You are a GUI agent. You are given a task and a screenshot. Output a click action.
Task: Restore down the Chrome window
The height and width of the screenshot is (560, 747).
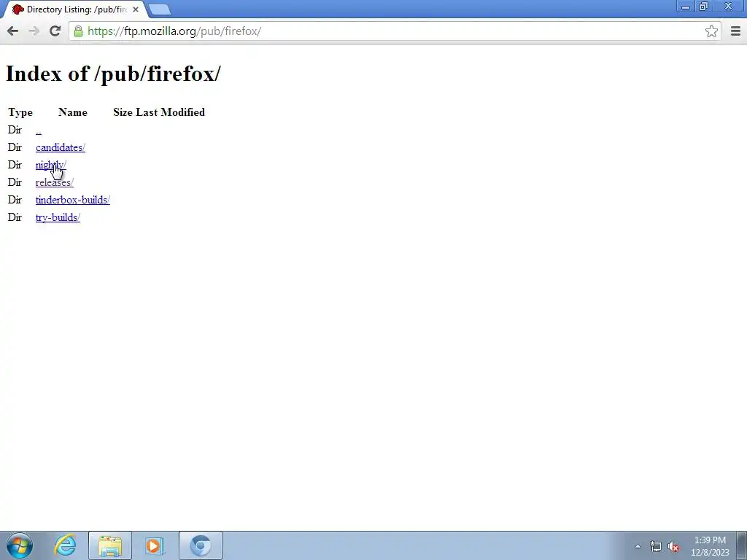tap(704, 7)
